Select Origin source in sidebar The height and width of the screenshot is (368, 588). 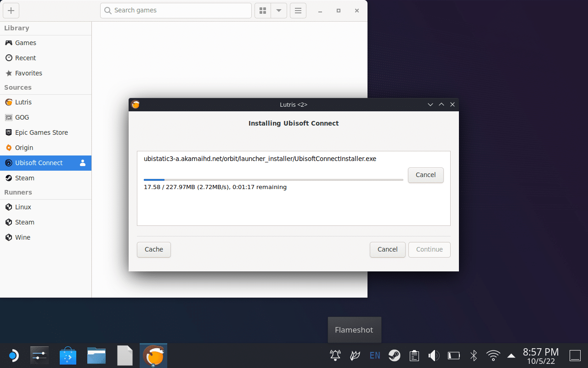(45, 148)
